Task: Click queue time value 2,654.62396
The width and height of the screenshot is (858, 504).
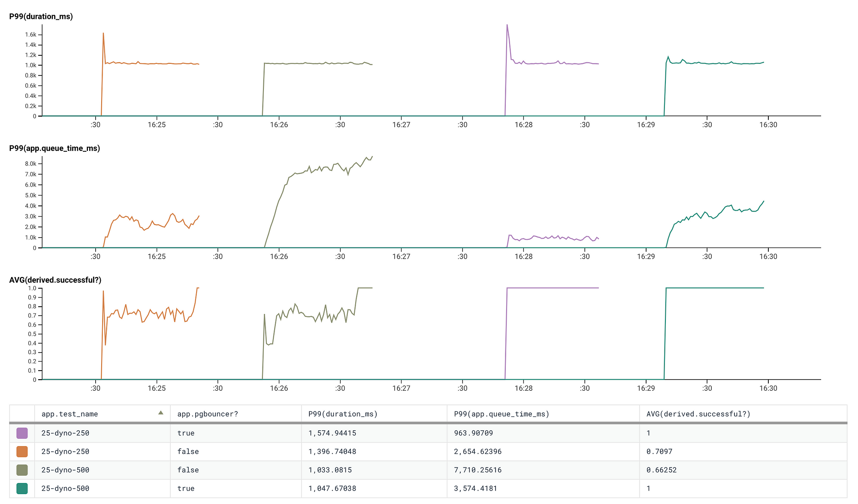Action: click(477, 452)
